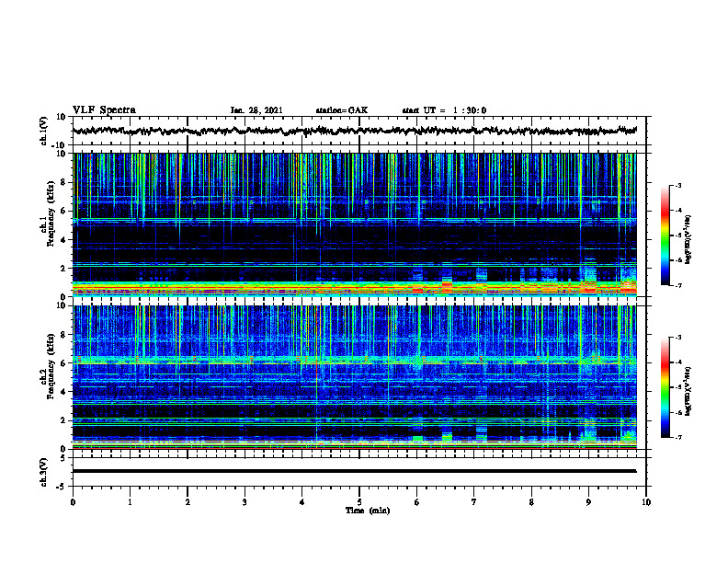Screen dimensions: 728x563
Task: Click the "ch.1(V)" waveform axis label
Action: (x=44, y=131)
